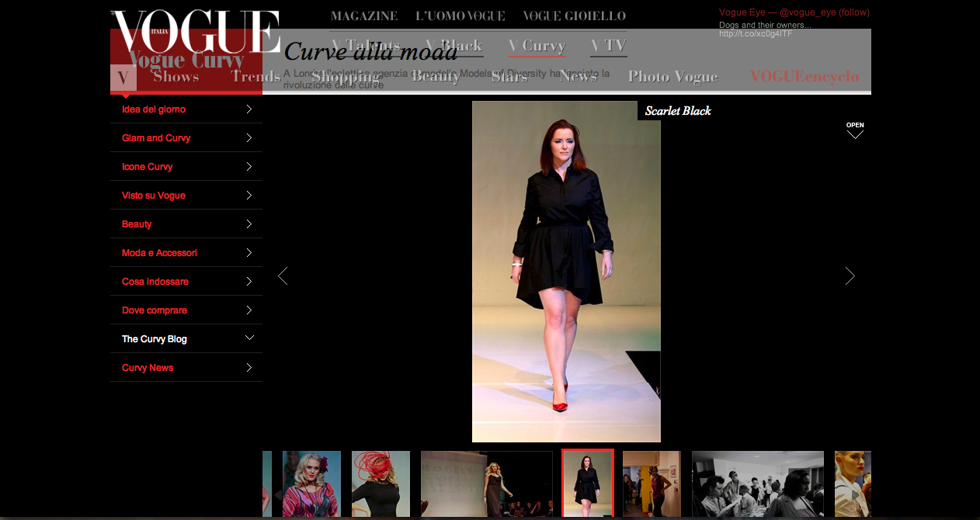Click Vogue Curvy section title

(186, 61)
